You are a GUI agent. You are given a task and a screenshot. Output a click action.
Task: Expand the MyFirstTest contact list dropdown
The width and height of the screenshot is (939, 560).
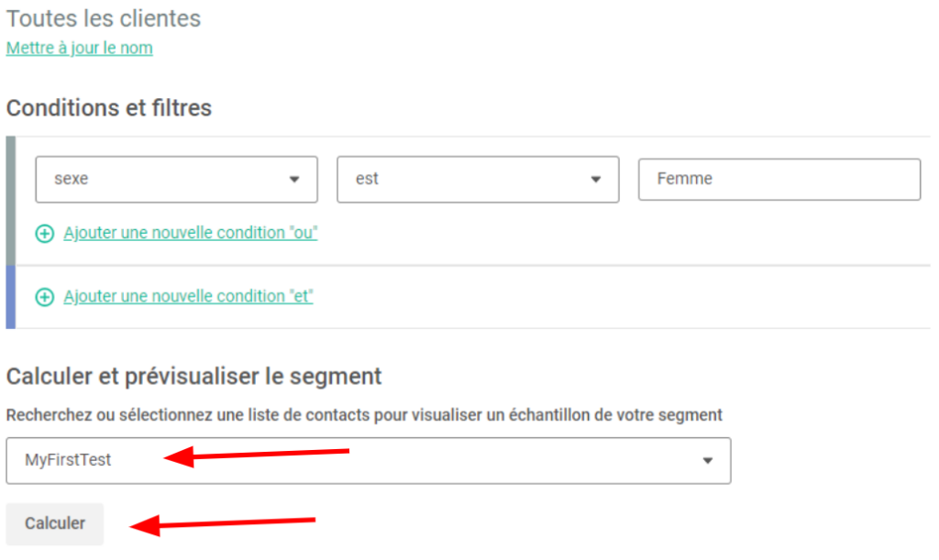[x=369, y=461]
